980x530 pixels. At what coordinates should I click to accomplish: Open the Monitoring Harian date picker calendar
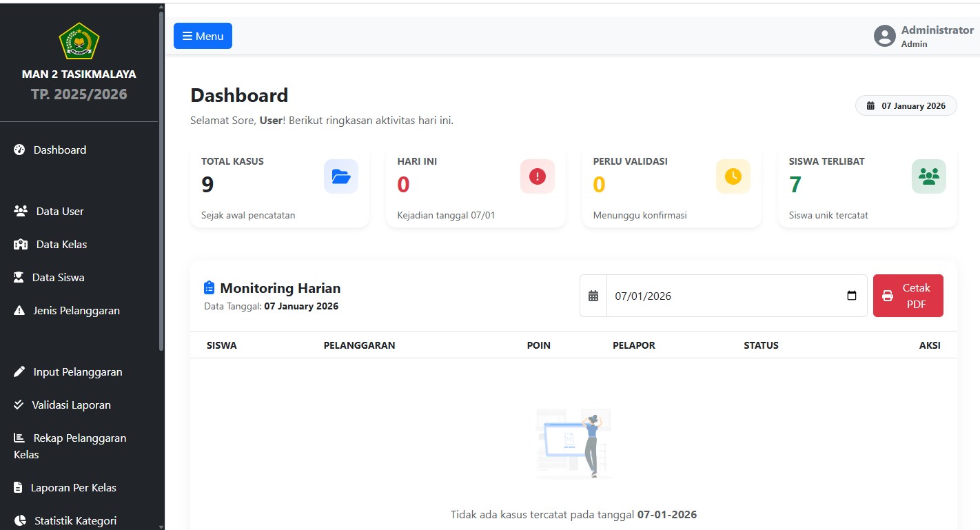[x=851, y=295]
